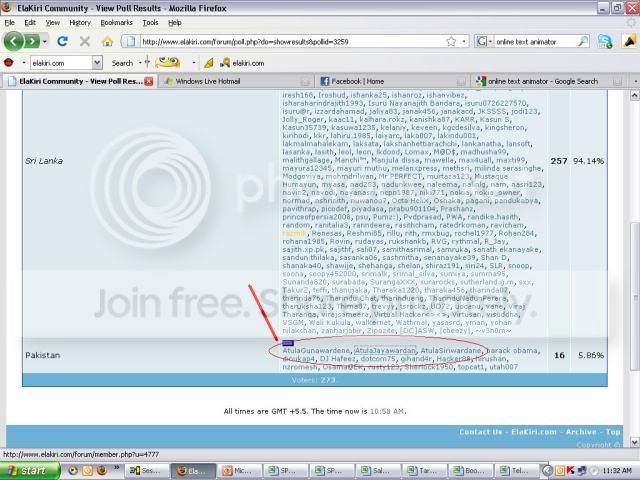Expand the toolbar Search dropdown arrow
The height and width of the screenshot is (480, 640).
point(140,63)
